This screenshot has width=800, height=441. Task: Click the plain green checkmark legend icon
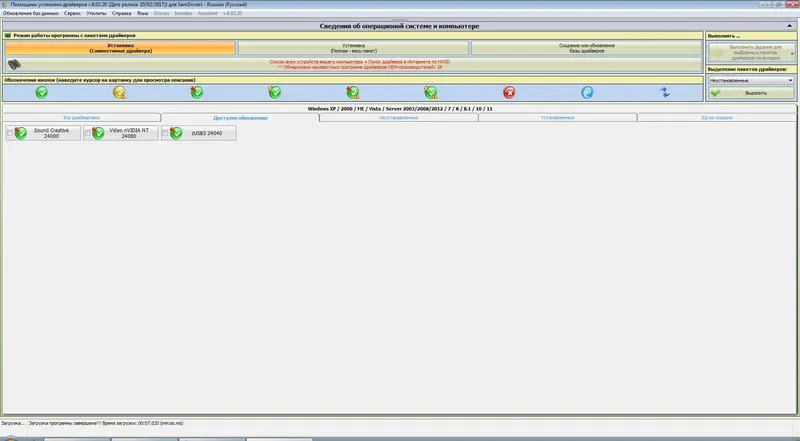(42, 92)
